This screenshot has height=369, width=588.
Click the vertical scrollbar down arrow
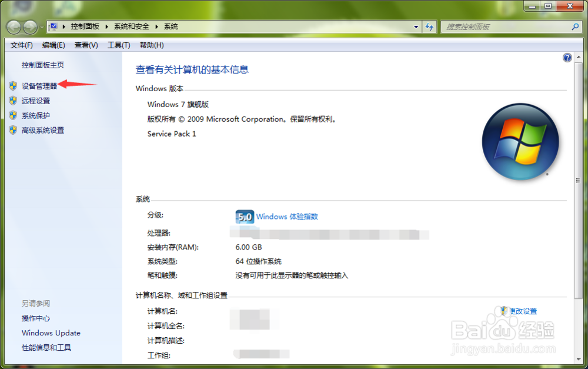tap(578, 359)
